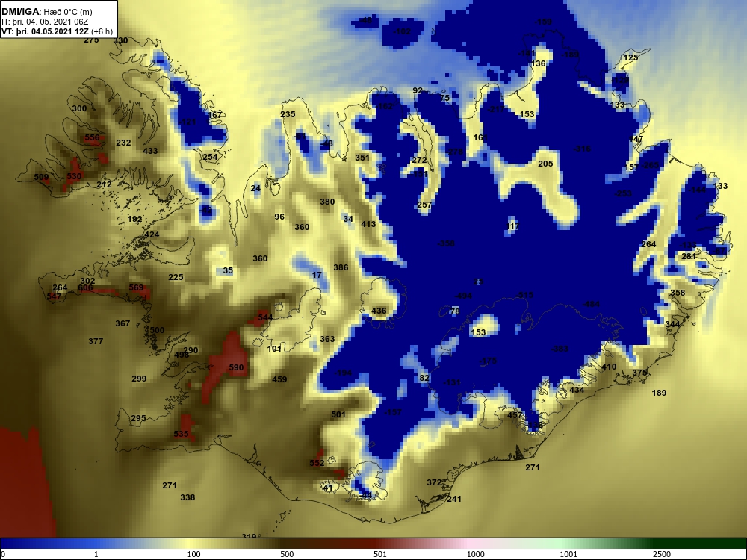This screenshot has width=747, height=560.
Task: Select the 295 label on Reykjanes
Action: click(x=138, y=419)
